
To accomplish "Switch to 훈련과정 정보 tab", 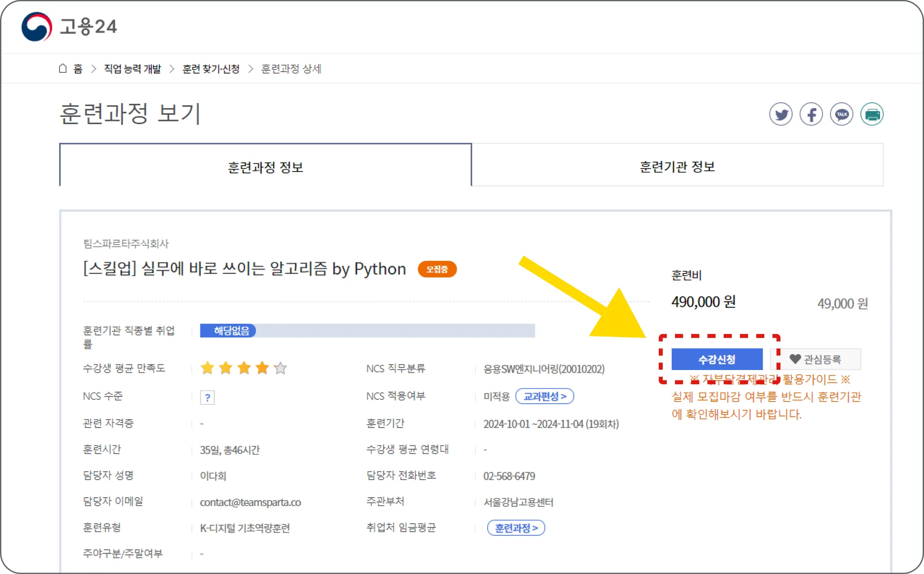I will click(265, 167).
